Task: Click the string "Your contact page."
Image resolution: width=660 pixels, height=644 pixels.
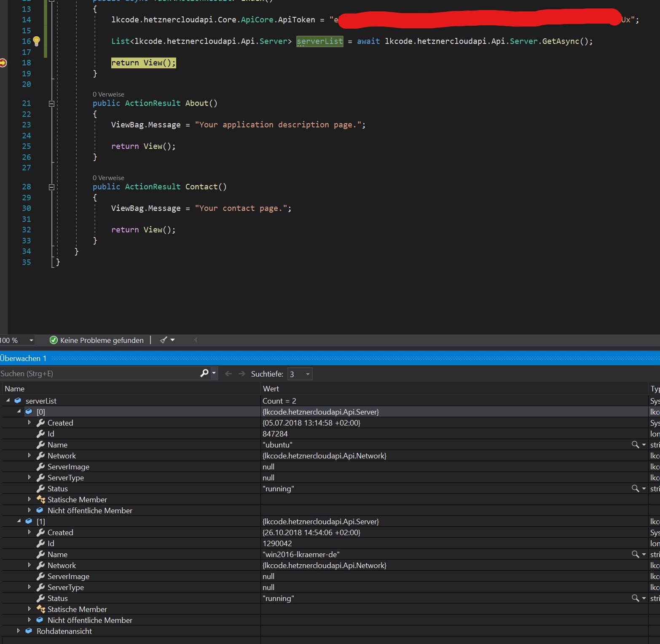Action: point(241,208)
